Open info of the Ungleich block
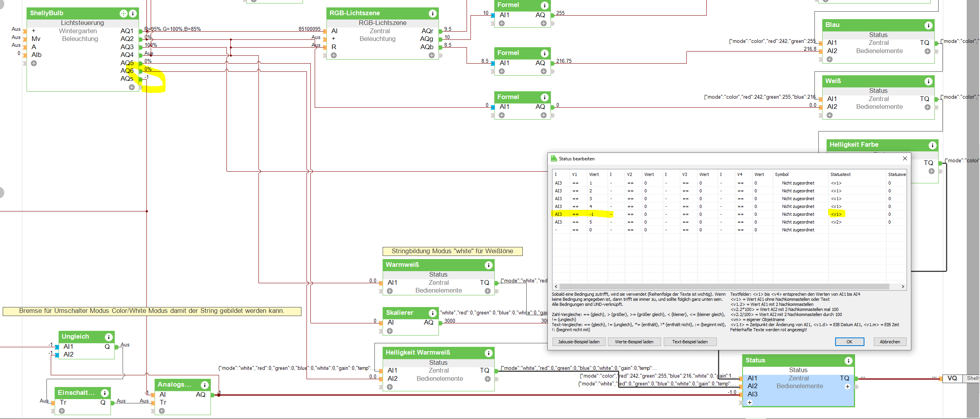 coord(109,337)
